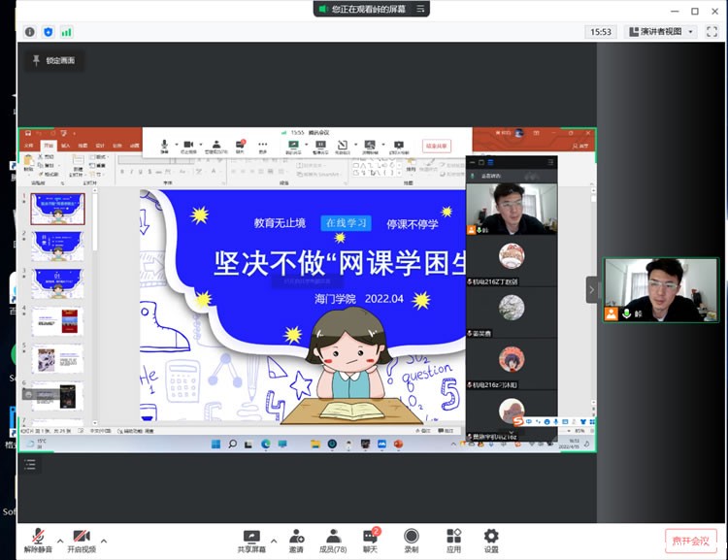Select presenter video in shared participant panel

click(512, 209)
